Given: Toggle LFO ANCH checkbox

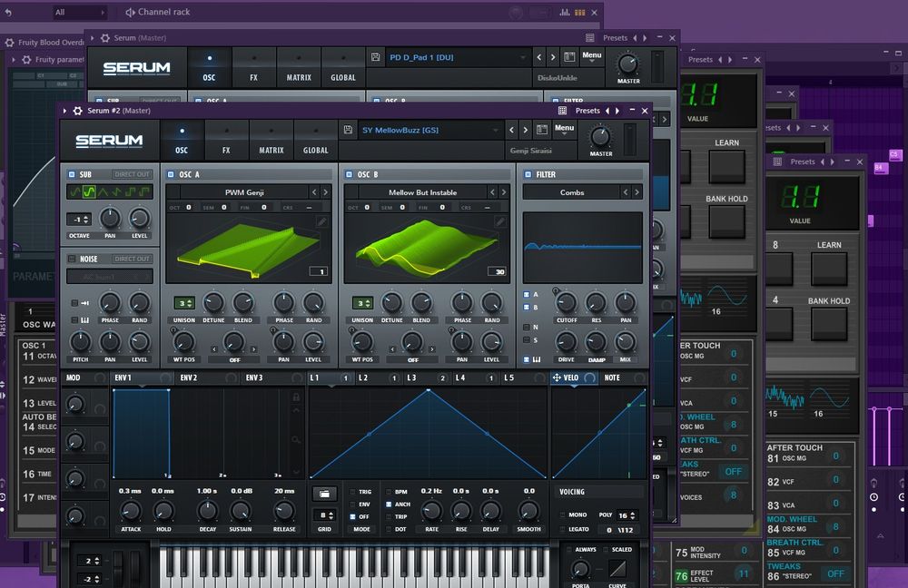Looking at the screenshot, I should tap(389, 505).
